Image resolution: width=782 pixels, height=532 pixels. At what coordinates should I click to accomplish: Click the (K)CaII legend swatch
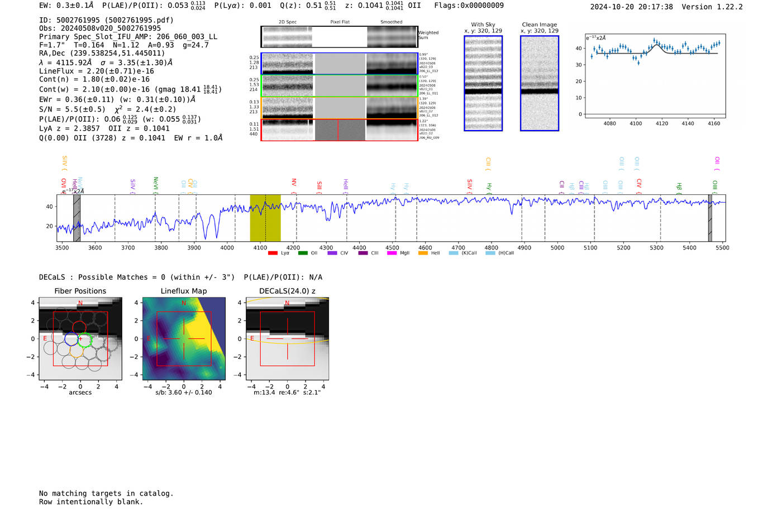pyautogui.click(x=454, y=253)
